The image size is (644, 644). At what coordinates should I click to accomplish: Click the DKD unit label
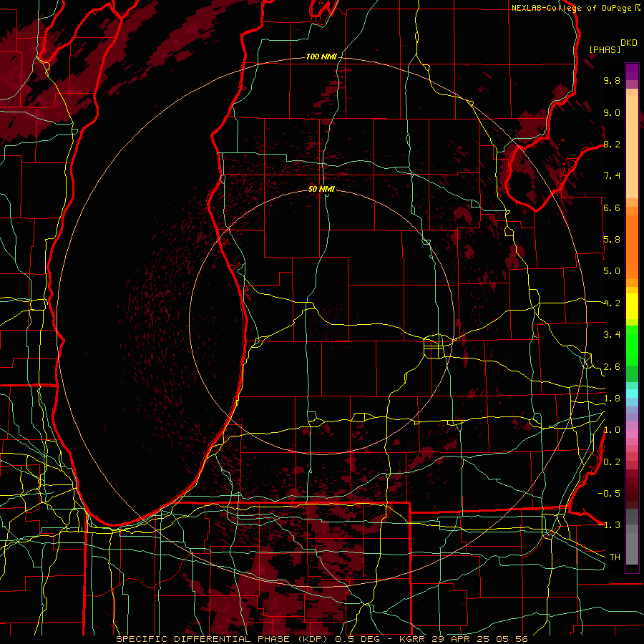[629, 43]
